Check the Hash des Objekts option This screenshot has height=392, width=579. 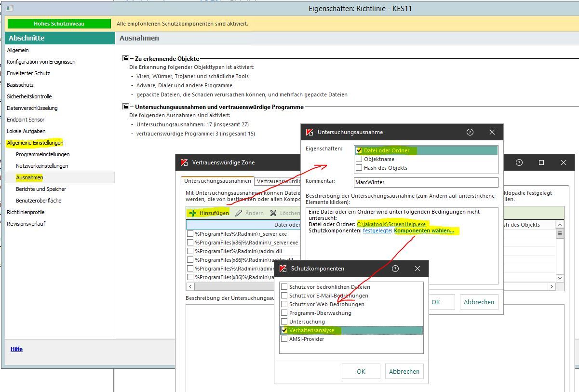359,168
